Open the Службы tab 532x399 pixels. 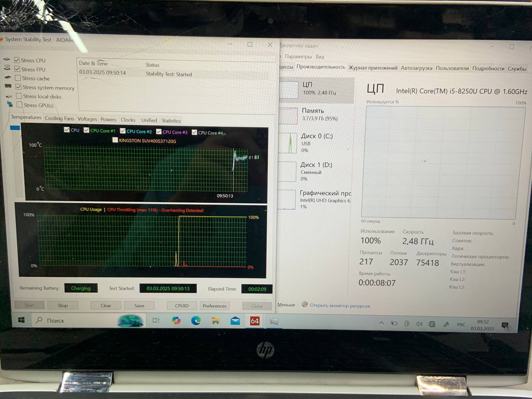[517, 69]
